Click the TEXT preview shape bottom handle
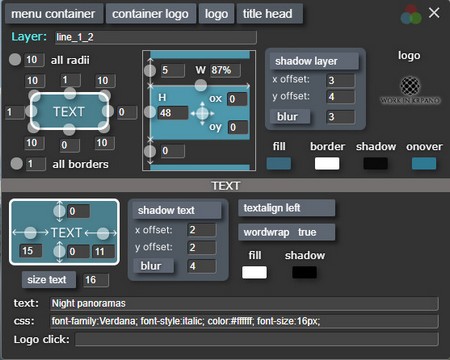This screenshot has width=450, height=360. point(69,129)
